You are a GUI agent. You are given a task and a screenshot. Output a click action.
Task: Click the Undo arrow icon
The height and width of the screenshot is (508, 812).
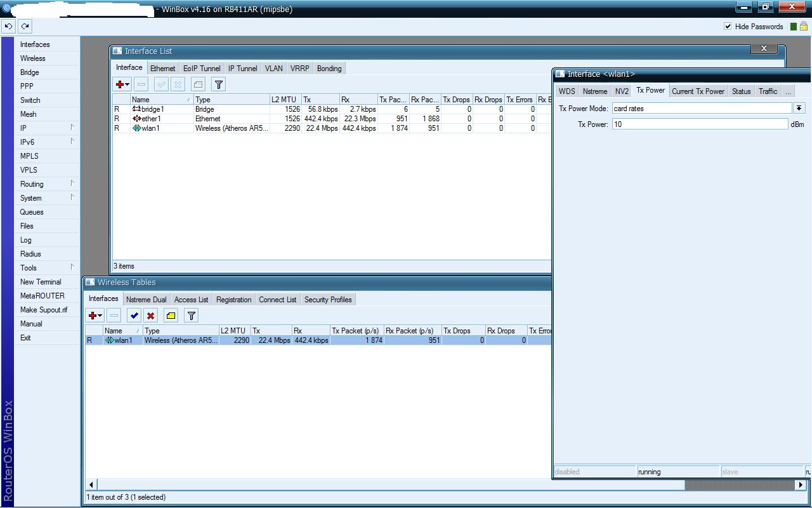9,27
